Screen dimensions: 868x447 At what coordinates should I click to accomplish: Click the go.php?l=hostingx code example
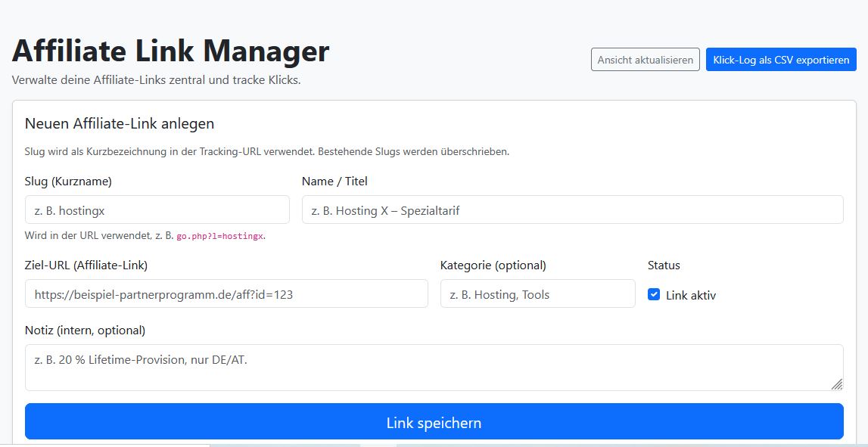pyautogui.click(x=220, y=236)
